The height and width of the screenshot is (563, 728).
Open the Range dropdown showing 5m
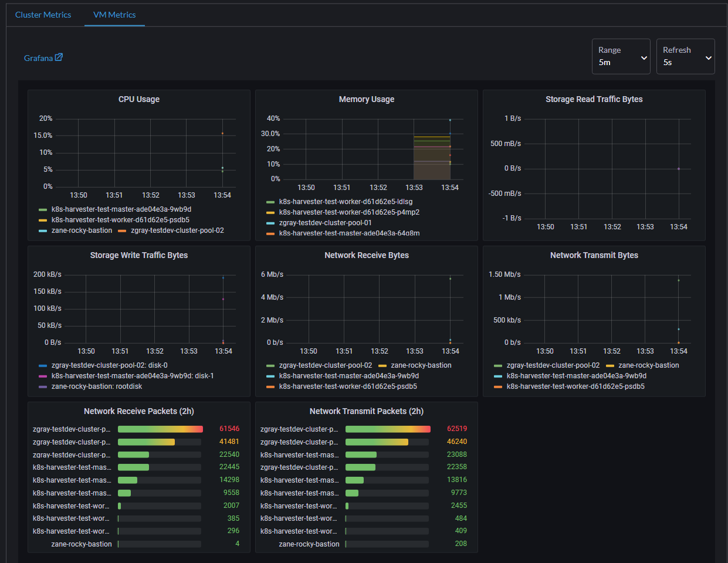point(621,56)
